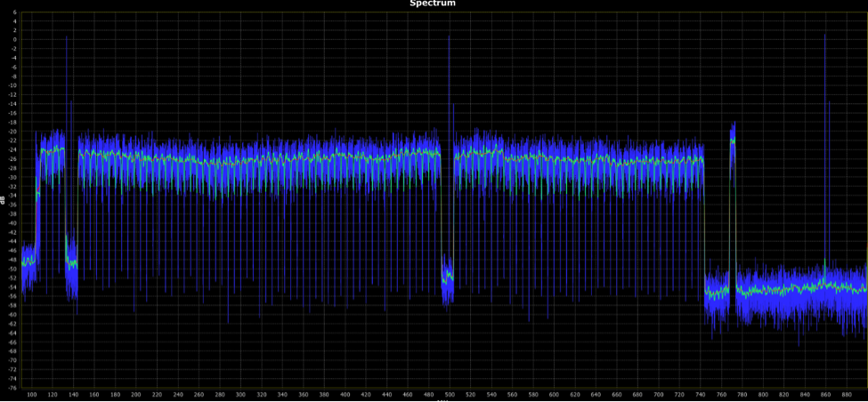
Task: Click the -76 label on dB axis
Action: [x=13, y=388]
